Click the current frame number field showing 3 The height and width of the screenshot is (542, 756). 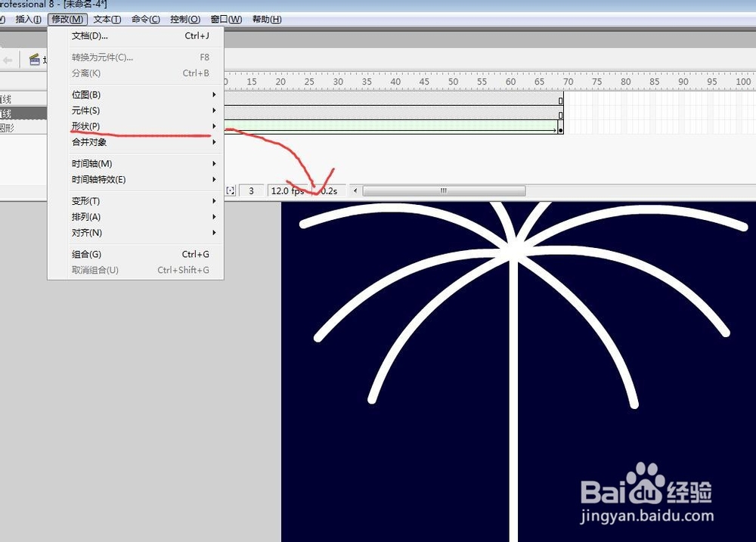(251, 191)
